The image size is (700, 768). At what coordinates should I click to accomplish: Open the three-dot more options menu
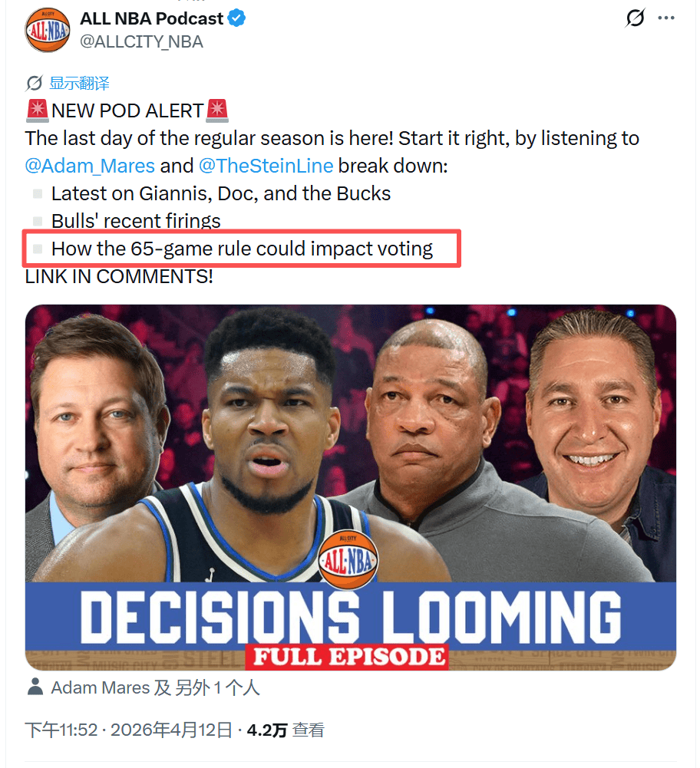(x=667, y=18)
